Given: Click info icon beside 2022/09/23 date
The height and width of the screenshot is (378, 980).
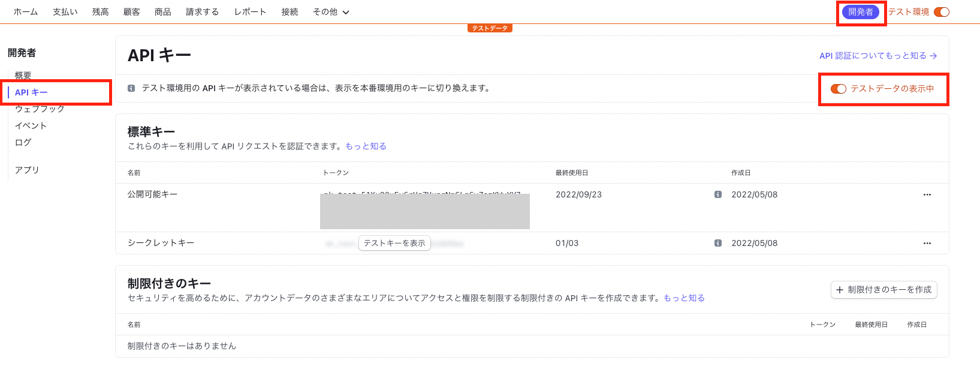Looking at the screenshot, I should tap(717, 194).
